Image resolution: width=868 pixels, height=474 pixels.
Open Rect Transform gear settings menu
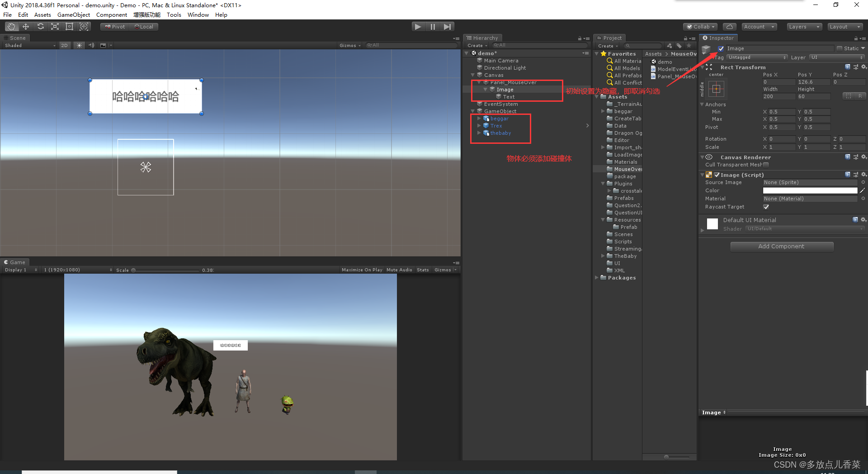863,67
